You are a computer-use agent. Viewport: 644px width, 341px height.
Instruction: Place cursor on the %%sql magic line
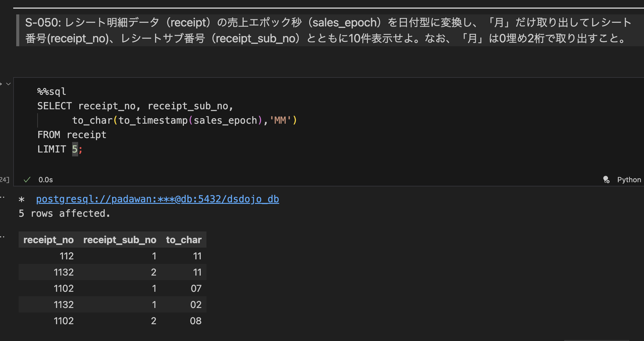click(51, 91)
